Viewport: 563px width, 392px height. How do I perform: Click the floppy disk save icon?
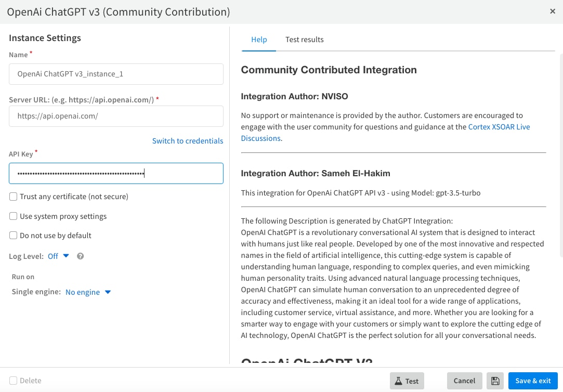[495, 381]
